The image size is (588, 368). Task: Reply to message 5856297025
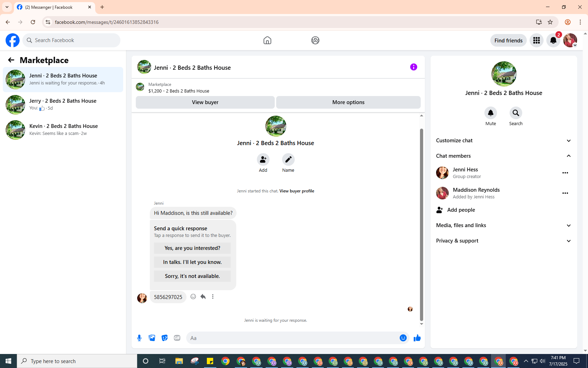click(203, 297)
